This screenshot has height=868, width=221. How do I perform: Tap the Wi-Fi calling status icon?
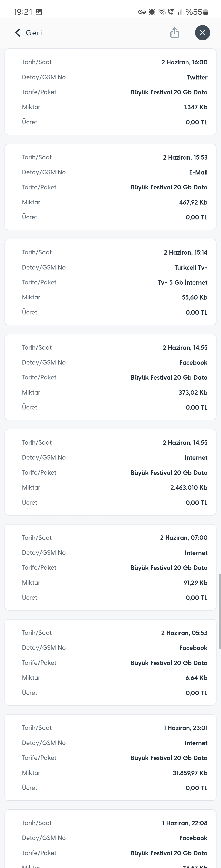171,12
